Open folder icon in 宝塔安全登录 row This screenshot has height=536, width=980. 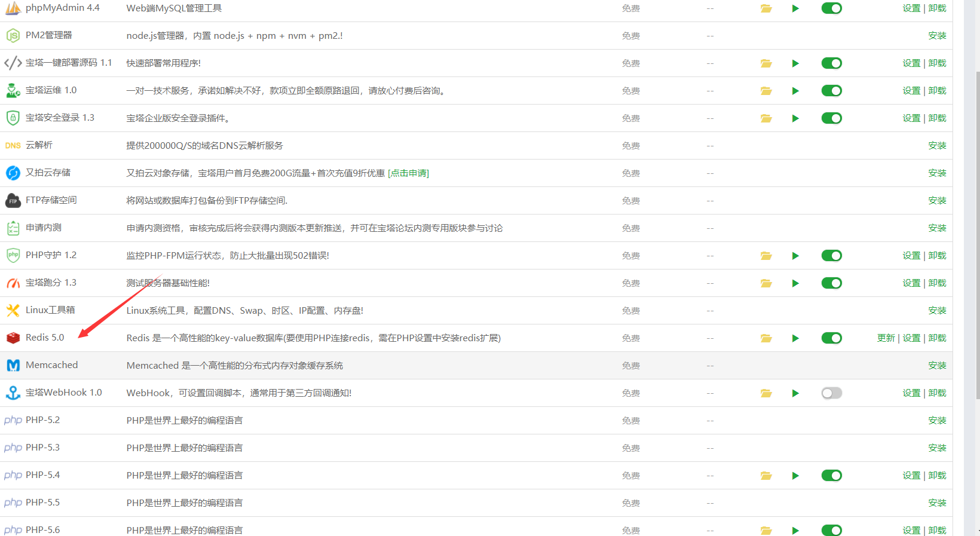766,118
